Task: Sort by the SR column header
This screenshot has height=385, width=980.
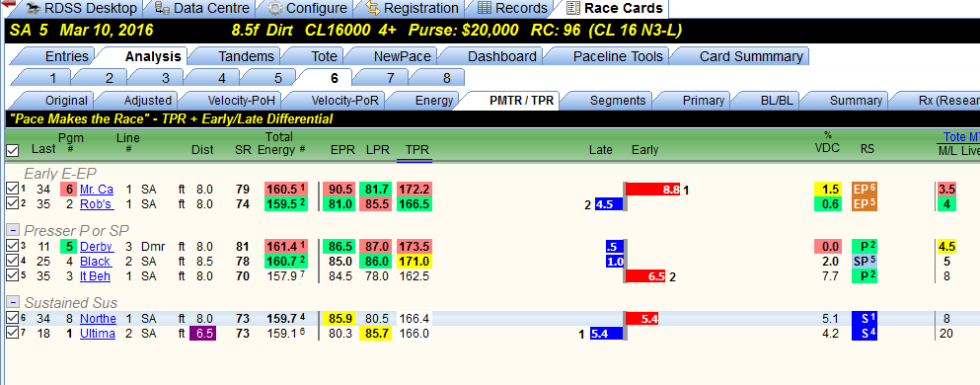Action: pos(243,150)
